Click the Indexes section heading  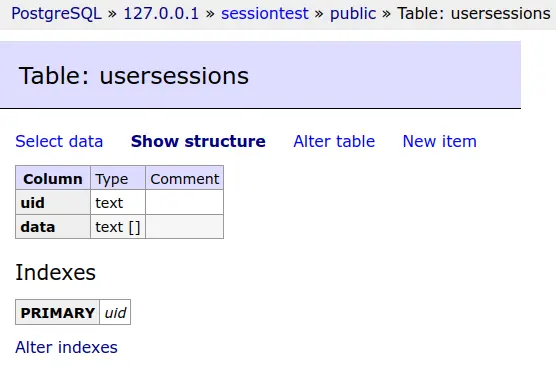click(56, 272)
